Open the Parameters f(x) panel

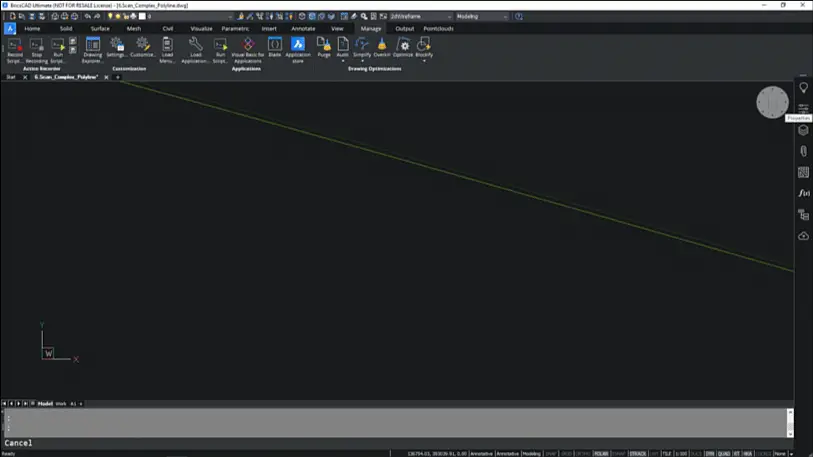(x=803, y=193)
